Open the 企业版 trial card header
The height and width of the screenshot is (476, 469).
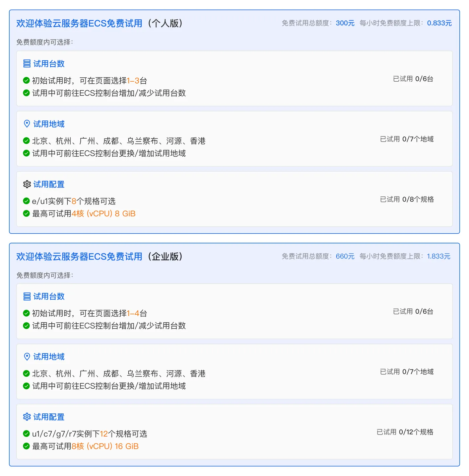click(99, 256)
